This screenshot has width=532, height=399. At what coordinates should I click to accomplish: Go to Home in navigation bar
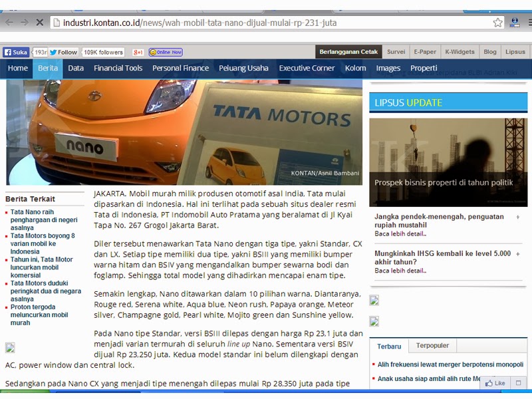[18, 68]
